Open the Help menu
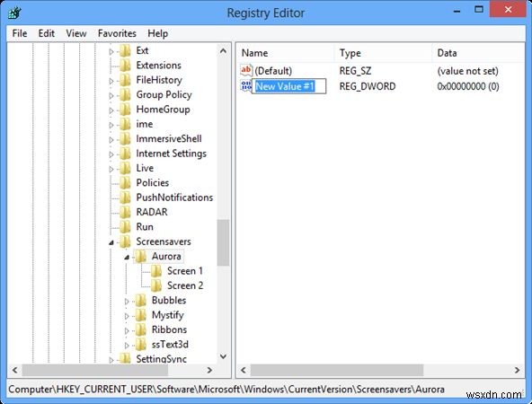The height and width of the screenshot is (404, 532). click(158, 33)
